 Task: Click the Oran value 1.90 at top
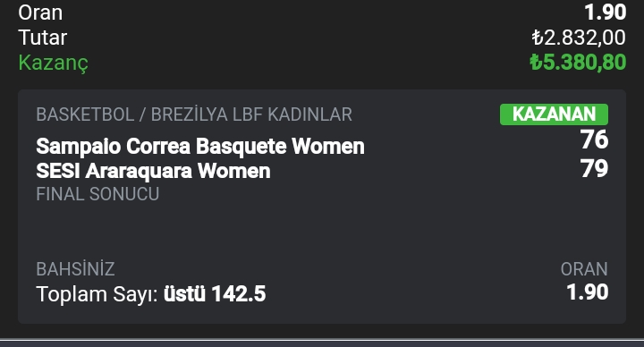(606, 13)
